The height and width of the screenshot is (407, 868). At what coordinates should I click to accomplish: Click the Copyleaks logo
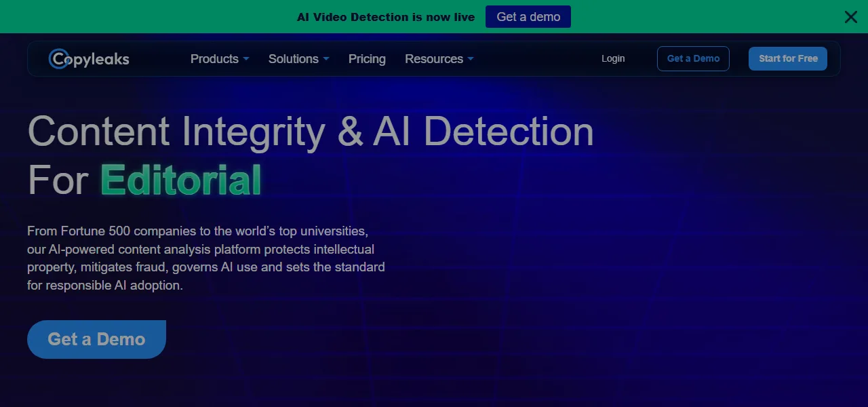pos(89,59)
